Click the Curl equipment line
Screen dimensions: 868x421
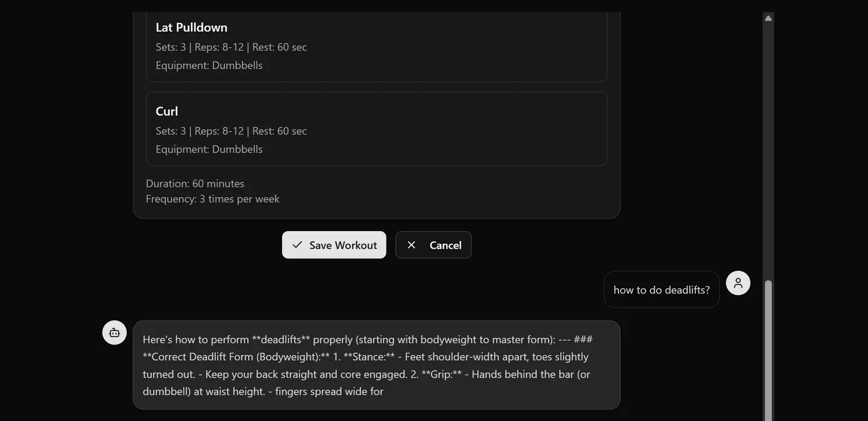coord(209,149)
